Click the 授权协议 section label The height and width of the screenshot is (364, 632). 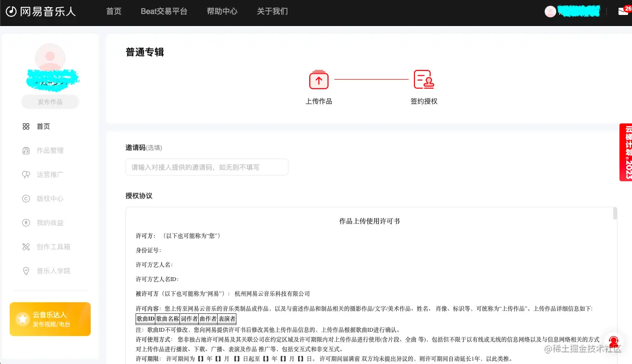point(139,196)
